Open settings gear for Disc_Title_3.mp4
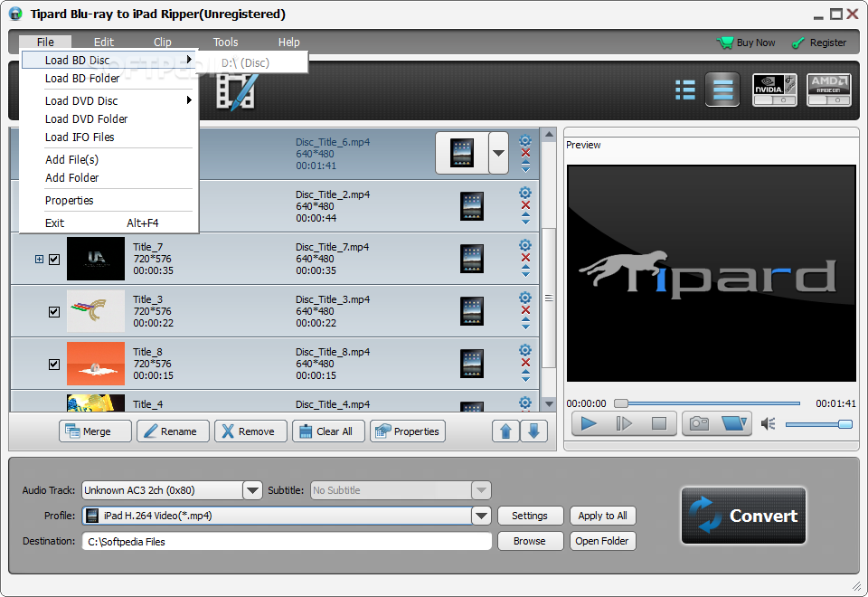The height and width of the screenshot is (597, 868). [x=525, y=298]
